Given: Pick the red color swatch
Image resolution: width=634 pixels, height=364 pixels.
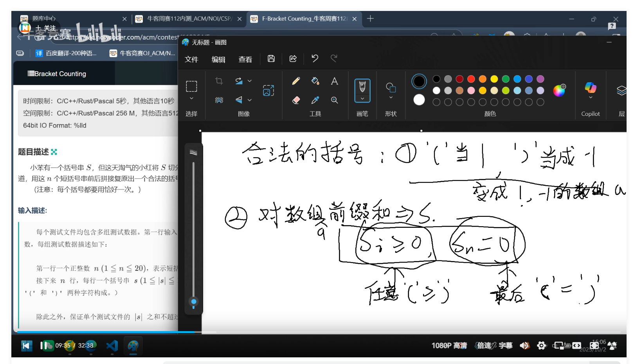Looking at the screenshot, I should [x=471, y=79].
